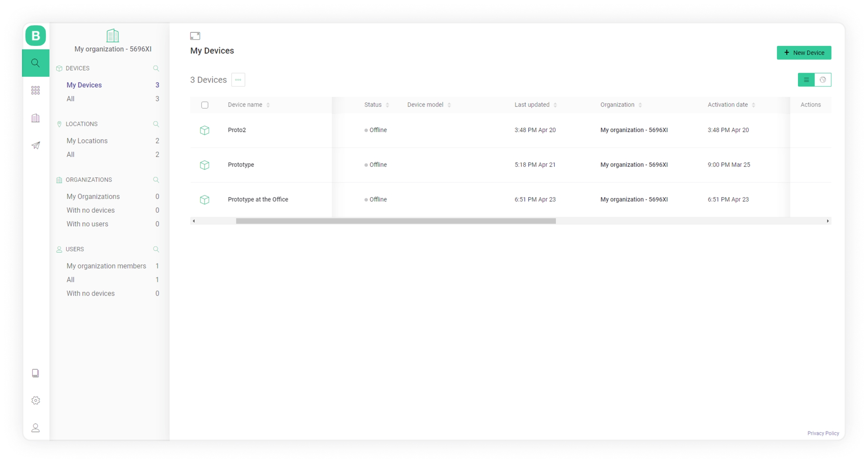
Task: Select My Locations in sidebar
Action: tap(87, 141)
